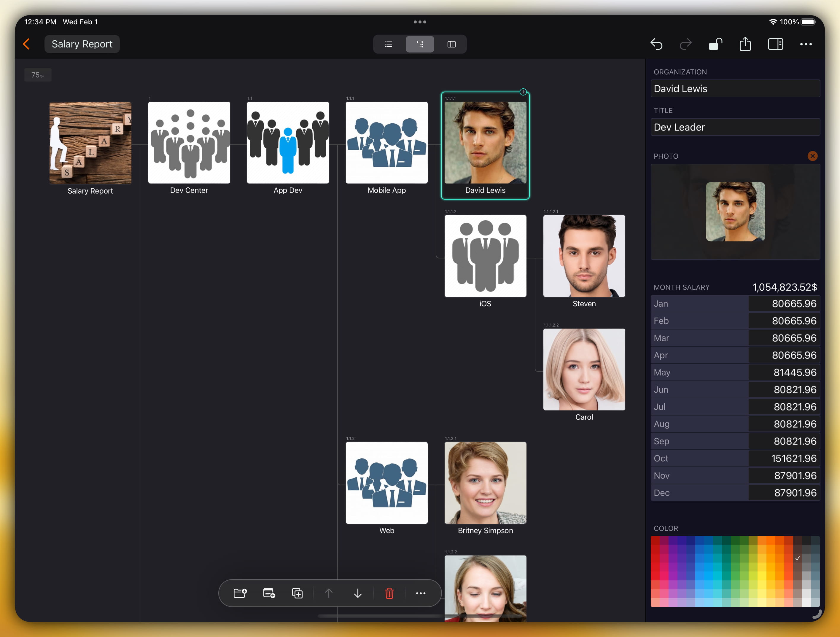This screenshot has height=637, width=840.
Task: Click the unlock padlock icon
Action: click(715, 44)
